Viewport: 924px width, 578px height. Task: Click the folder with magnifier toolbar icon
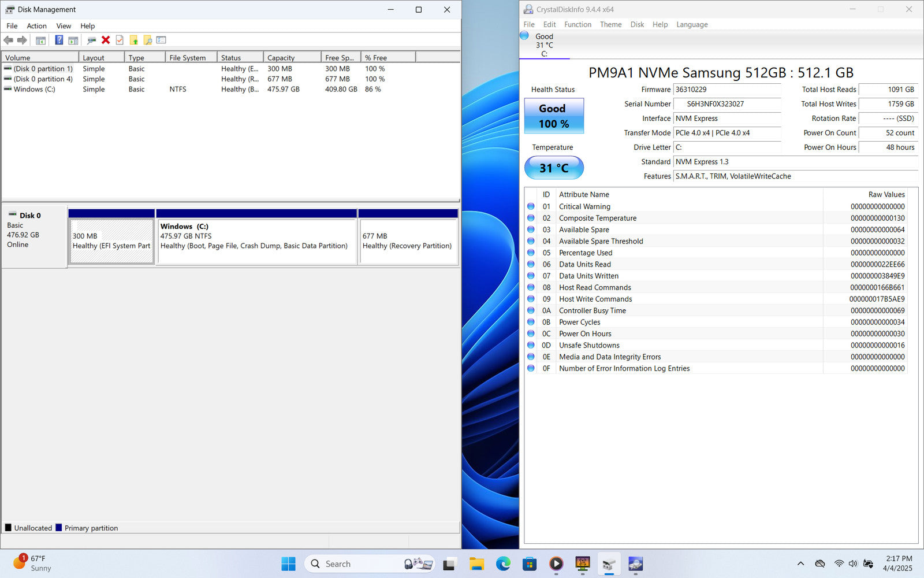click(x=147, y=40)
